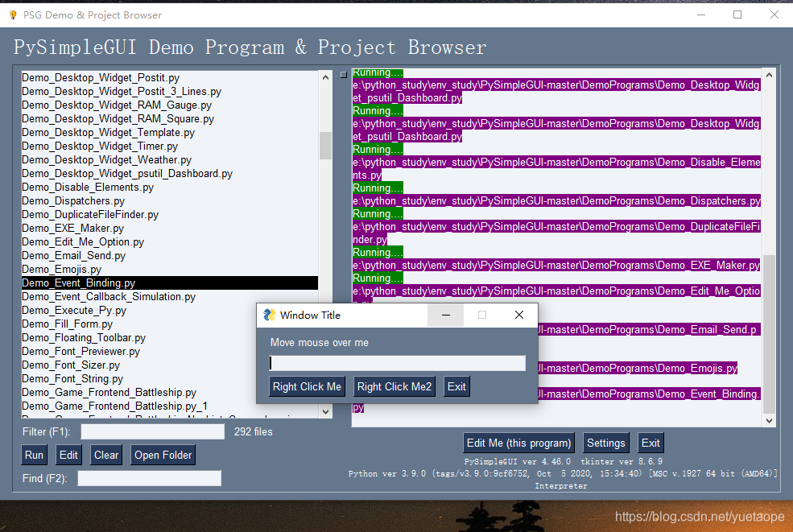Click the output pane scroll down arrow
793x532 pixels.
[x=769, y=420]
